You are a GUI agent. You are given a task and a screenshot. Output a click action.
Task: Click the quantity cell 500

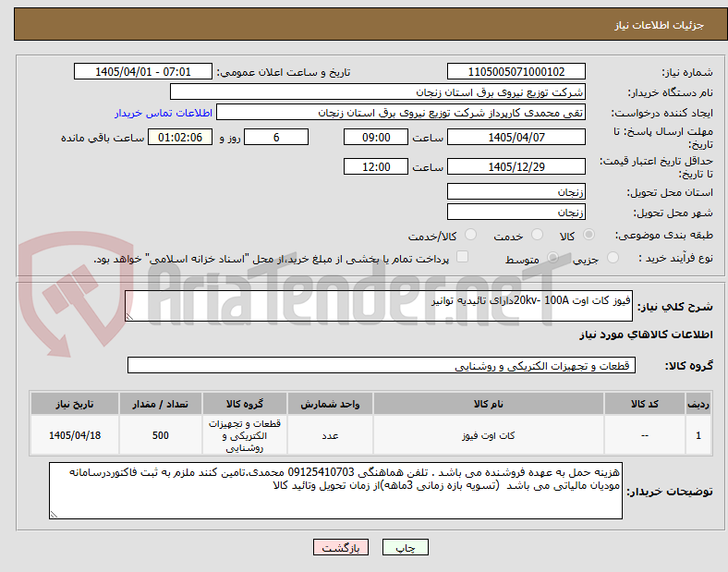click(161, 435)
